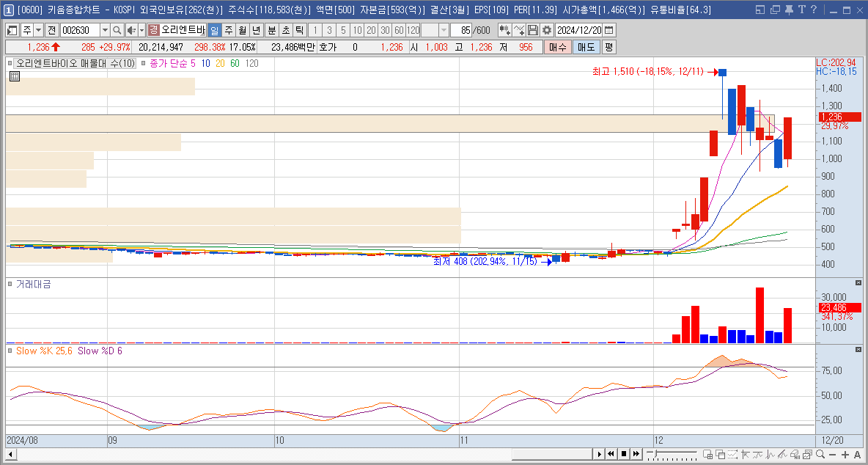Select the 일 daily period toggle
868x465 pixels.
[214, 31]
